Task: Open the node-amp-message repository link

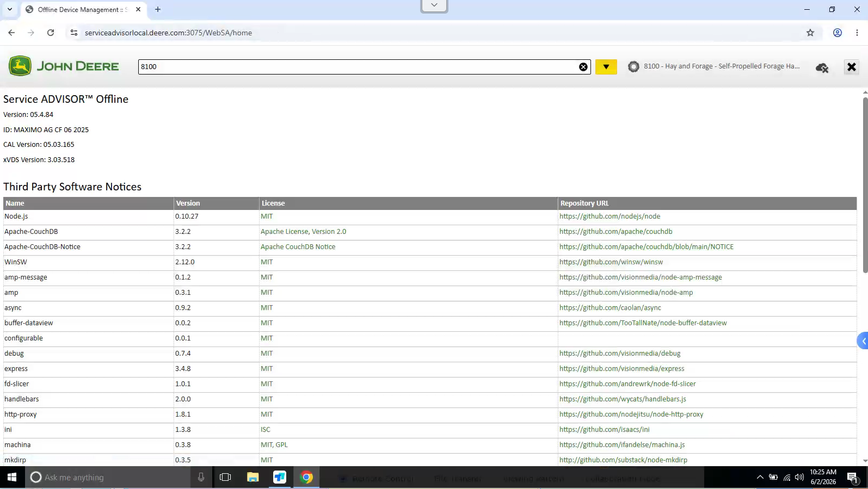Action: coord(641,277)
